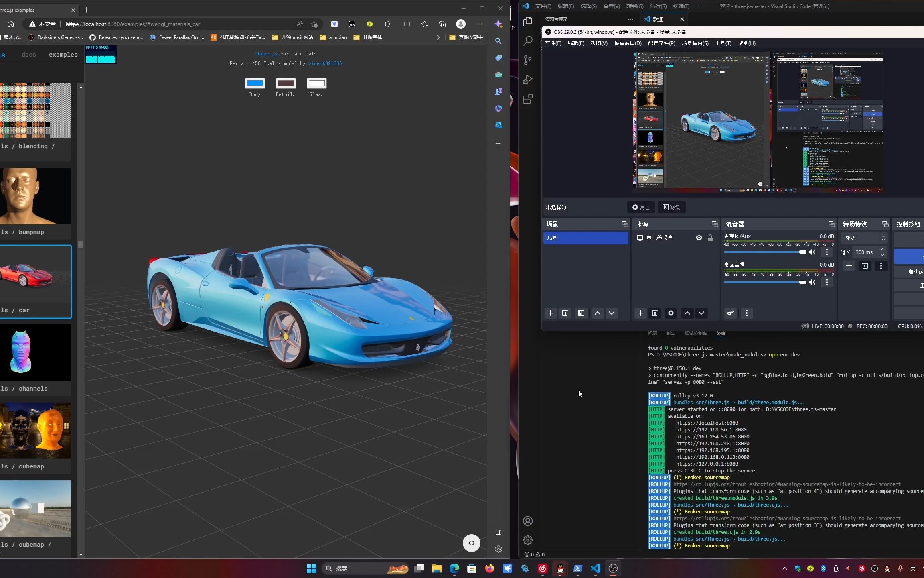Image resolution: width=924 pixels, height=578 pixels.
Task: Mute 麦克风/Aux speaker icon in OBS mixer
Action: coord(812,252)
